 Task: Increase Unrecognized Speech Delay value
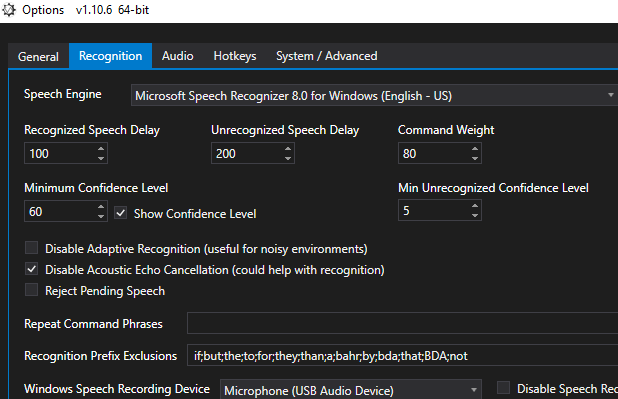pos(288,149)
